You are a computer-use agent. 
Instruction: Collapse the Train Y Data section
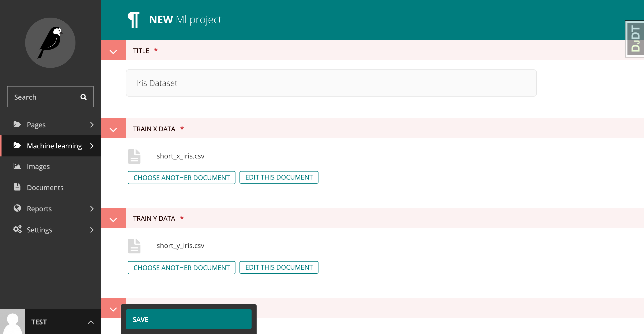click(113, 219)
